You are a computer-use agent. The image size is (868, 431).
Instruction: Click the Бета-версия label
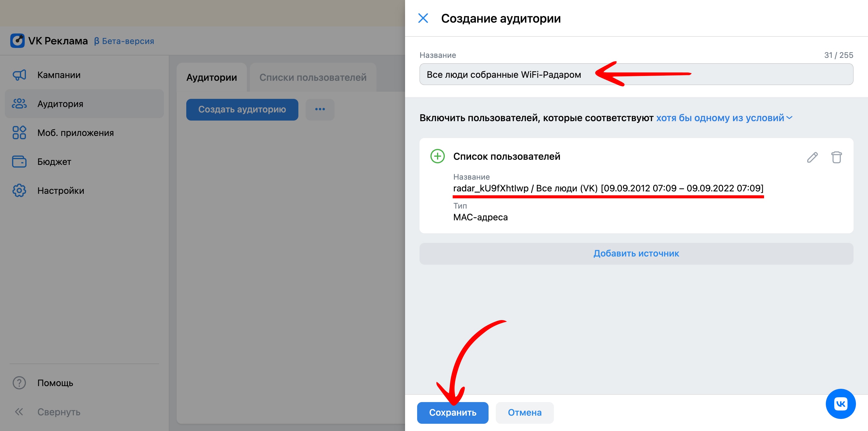coord(124,41)
